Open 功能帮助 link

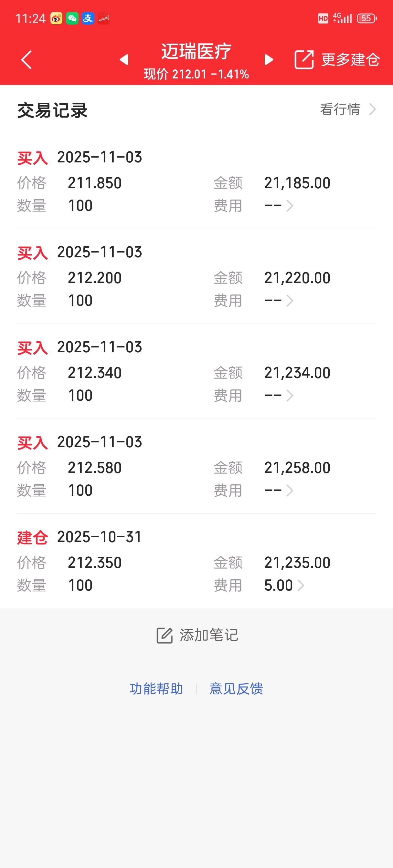tap(156, 689)
